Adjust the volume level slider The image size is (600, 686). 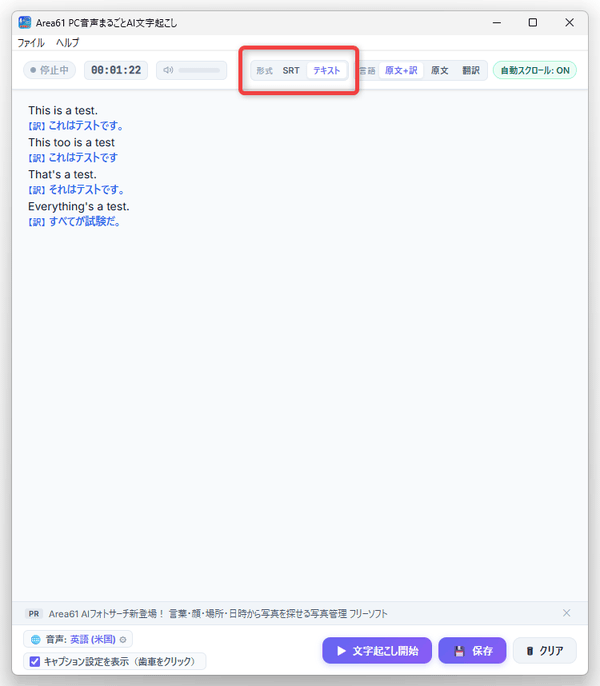point(199,70)
